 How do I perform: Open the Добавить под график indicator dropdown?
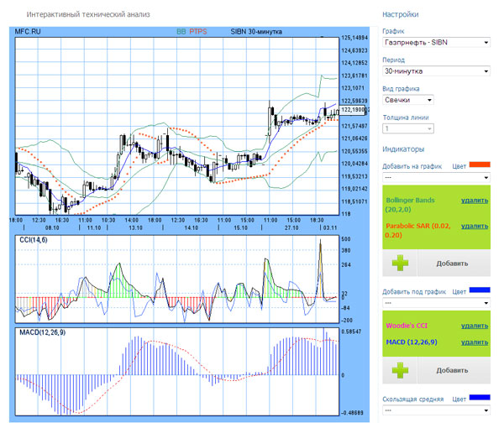pos(435,302)
